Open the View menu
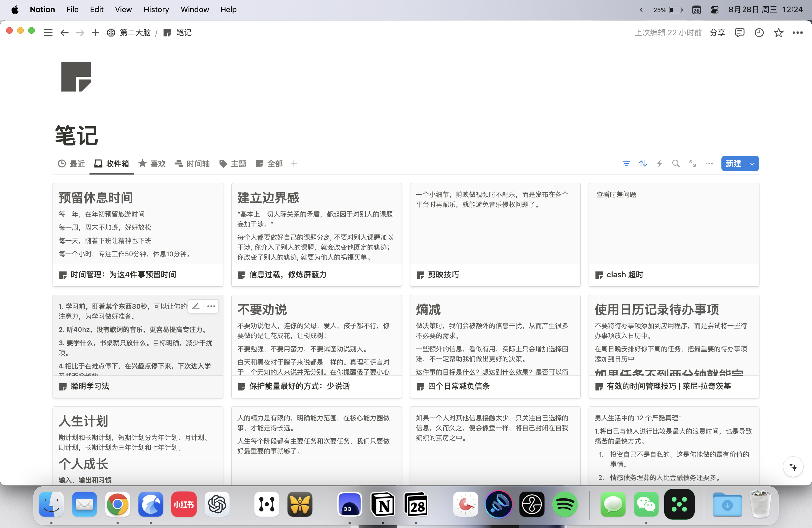Viewport: 812px width, 528px height. 123,10
